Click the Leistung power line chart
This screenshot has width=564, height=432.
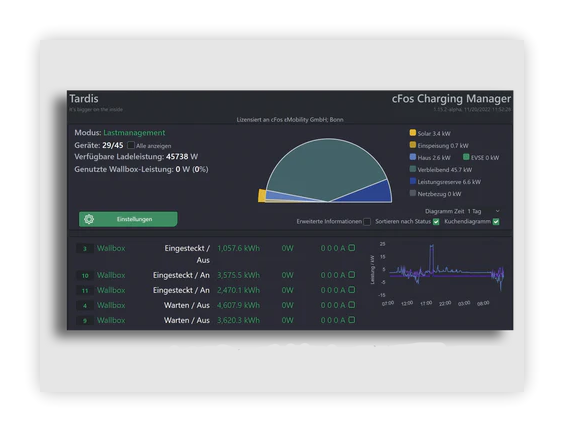click(437, 274)
